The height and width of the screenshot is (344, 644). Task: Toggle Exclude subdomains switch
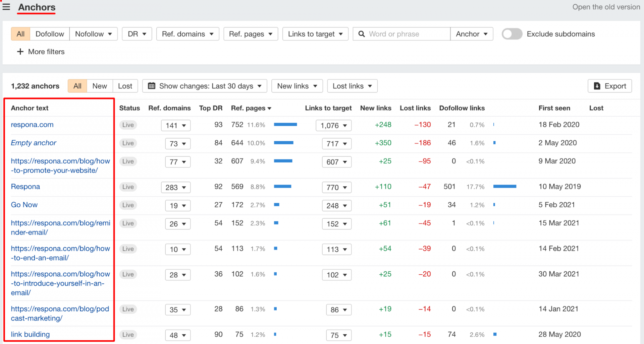(512, 34)
